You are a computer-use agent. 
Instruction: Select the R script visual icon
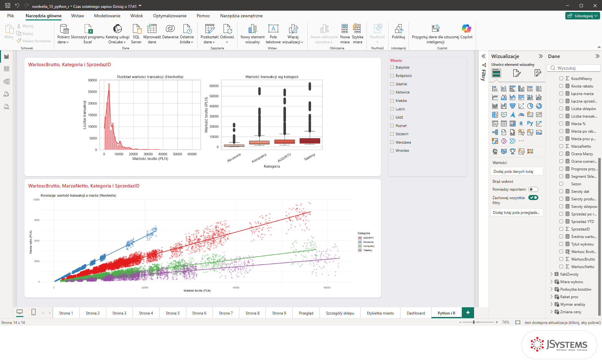(x=521, y=124)
